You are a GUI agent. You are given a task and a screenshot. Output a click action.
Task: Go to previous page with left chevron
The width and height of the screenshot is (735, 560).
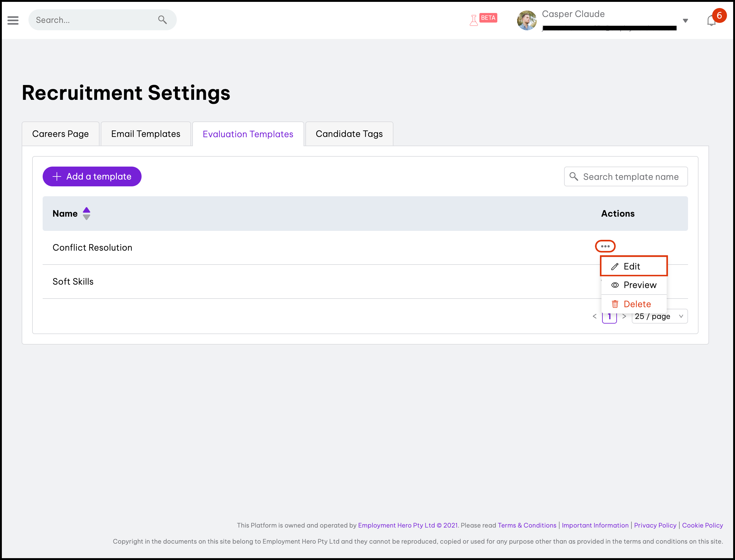coord(595,316)
